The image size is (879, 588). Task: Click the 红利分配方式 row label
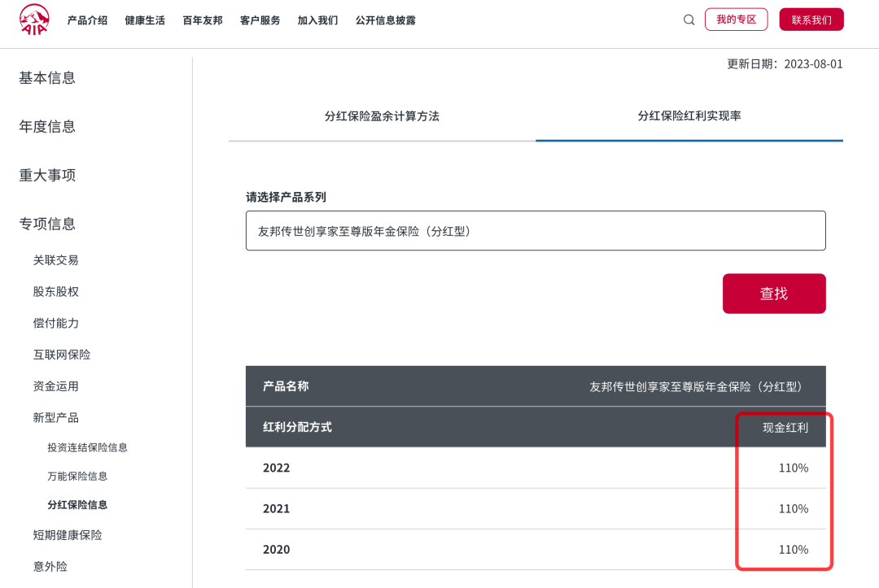coord(297,427)
